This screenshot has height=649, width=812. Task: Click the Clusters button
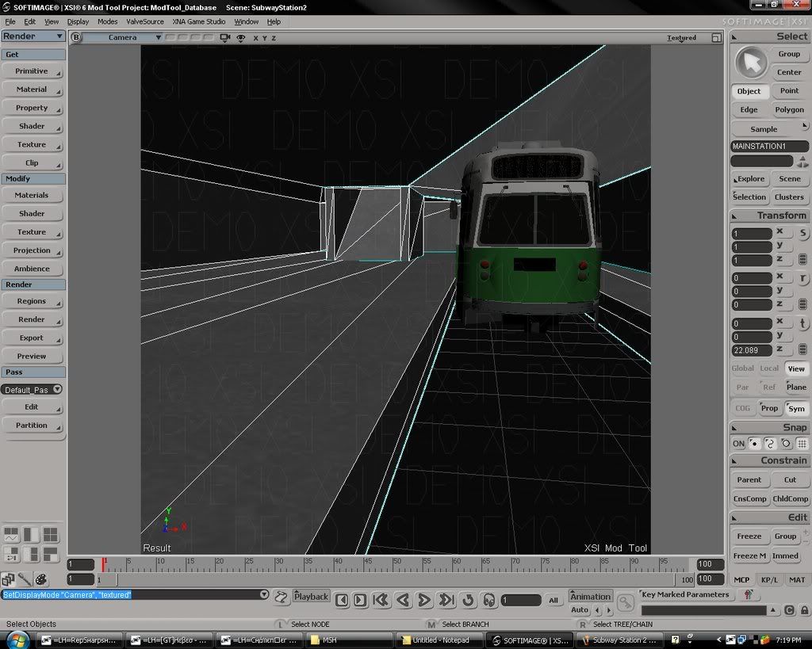point(789,197)
